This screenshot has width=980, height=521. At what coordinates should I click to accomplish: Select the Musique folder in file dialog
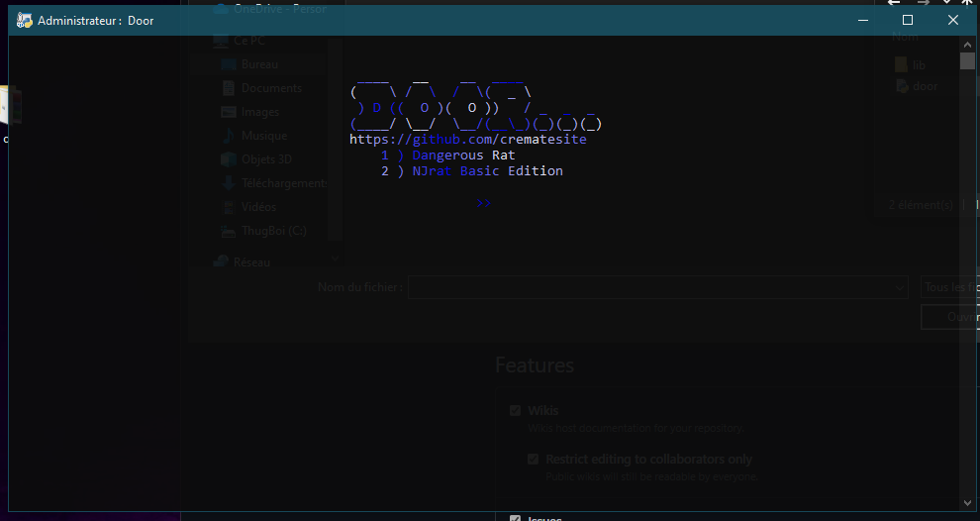[253, 136]
